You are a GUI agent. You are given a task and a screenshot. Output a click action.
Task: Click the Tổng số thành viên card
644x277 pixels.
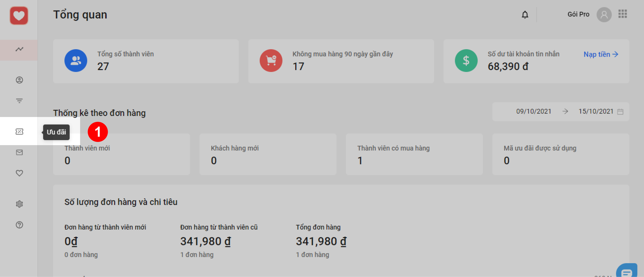[x=146, y=61]
